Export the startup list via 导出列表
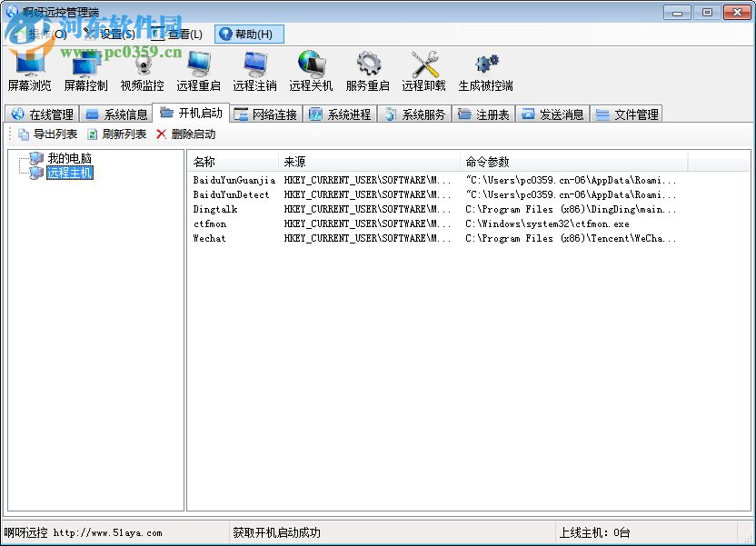 pos(42,134)
